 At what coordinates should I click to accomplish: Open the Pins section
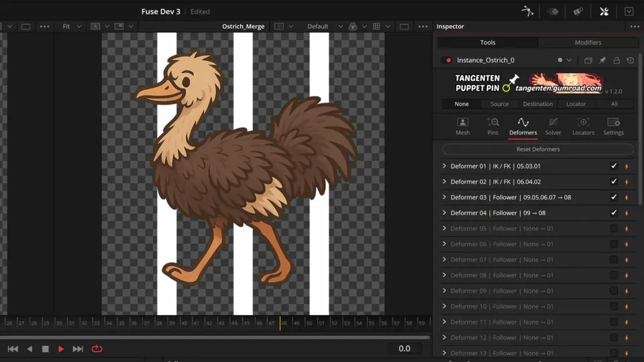click(493, 127)
